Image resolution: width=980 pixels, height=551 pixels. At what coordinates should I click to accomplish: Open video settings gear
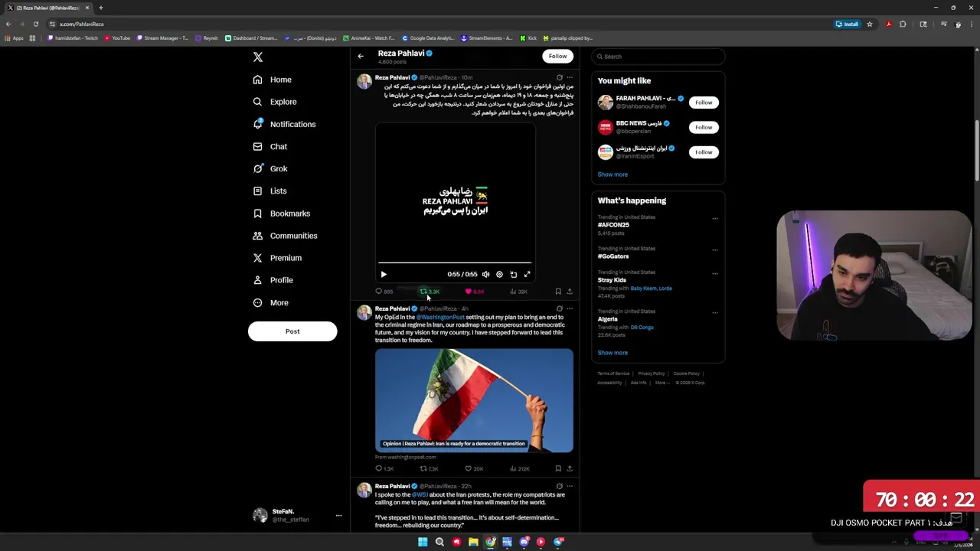point(499,275)
